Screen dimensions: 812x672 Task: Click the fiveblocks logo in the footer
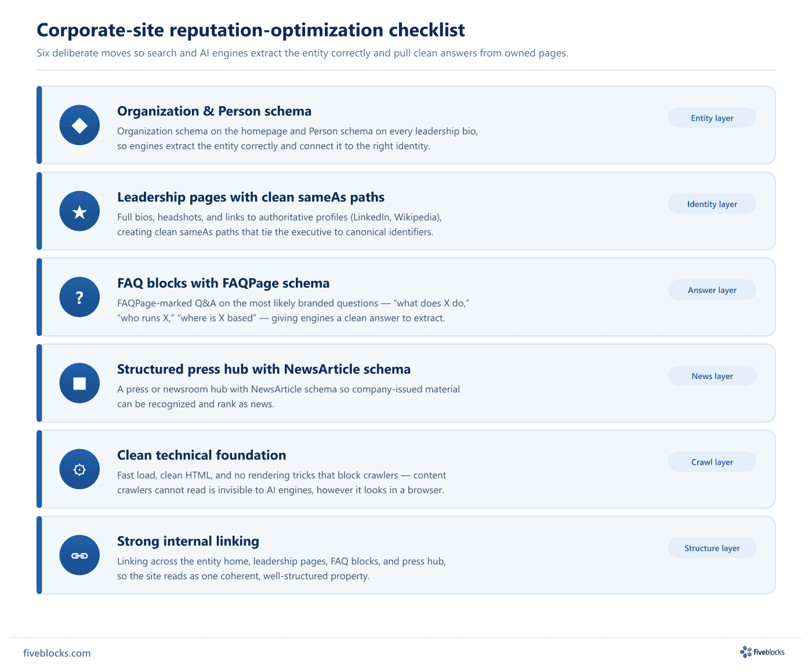click(x=762, y=652)
